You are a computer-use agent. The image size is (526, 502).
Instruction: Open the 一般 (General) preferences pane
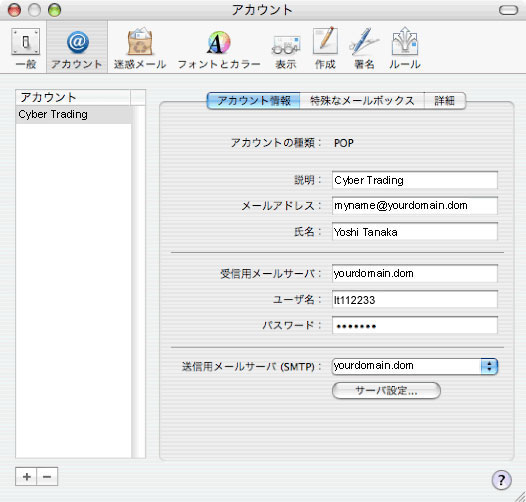coord(25,49)
